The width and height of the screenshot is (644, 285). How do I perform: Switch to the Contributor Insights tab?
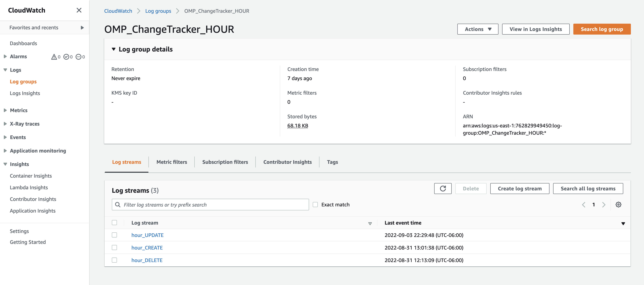click(x=288, y=162)
